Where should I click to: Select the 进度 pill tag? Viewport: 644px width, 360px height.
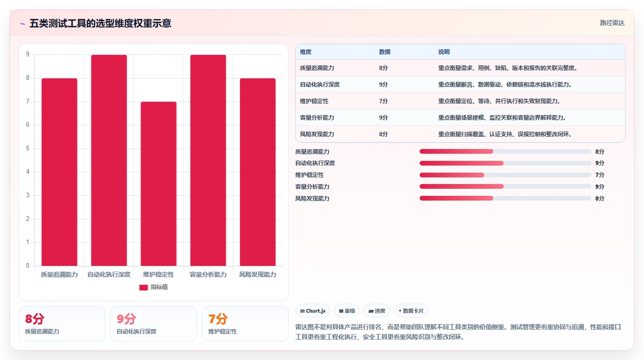(x=377, y=311)
